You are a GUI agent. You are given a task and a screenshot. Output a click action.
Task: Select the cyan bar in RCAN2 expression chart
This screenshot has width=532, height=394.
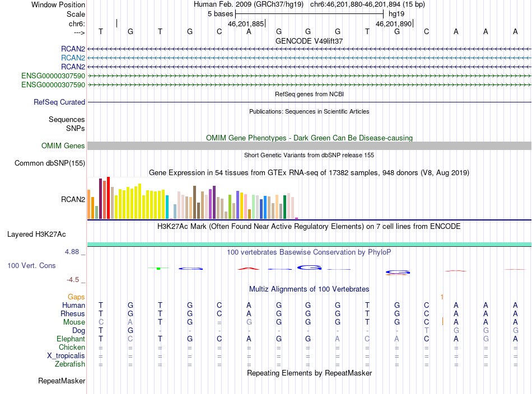pyautogui.click(x=167, y=207)
